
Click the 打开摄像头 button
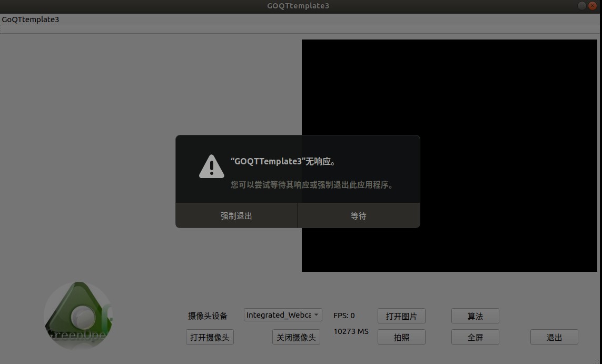pos(210,337)
